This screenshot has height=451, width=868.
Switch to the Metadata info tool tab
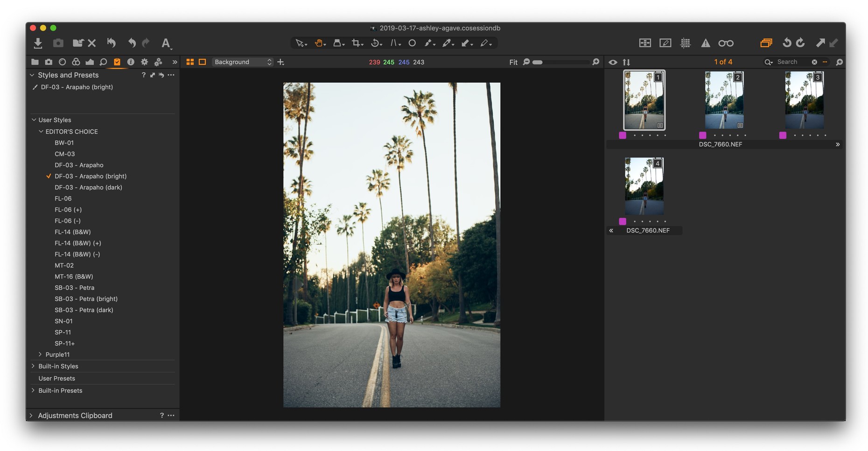[131, 62]
